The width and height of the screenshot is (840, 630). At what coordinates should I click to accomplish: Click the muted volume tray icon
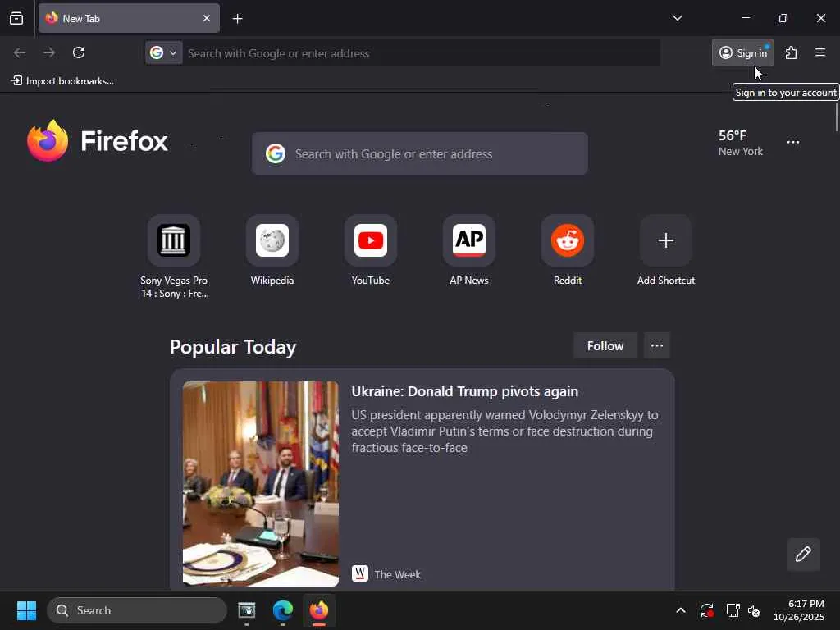pyautogui.click(x=754, y=610)
